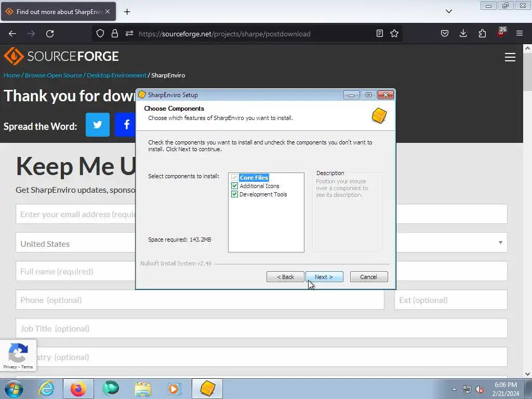Bookmark this page with star icon
Image resolution: width=532 pixels, height=399 pixels.
(x=394, y=33)
